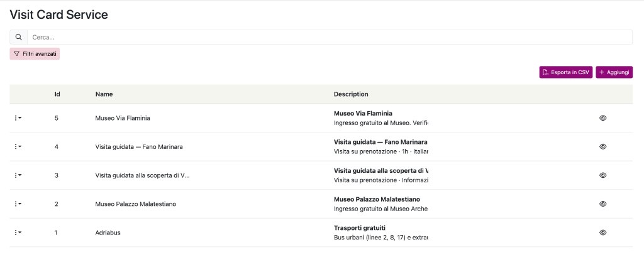Open actions dropdown for Adriabus row
The image size is (644, 279).
[18, 232]
